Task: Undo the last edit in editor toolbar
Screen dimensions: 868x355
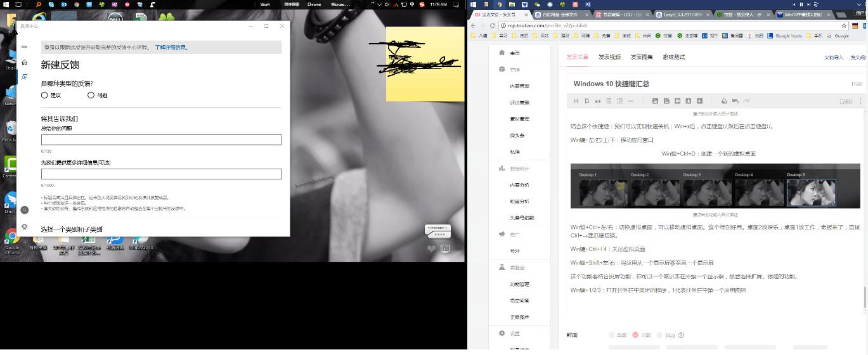Action: click(735, 101)
